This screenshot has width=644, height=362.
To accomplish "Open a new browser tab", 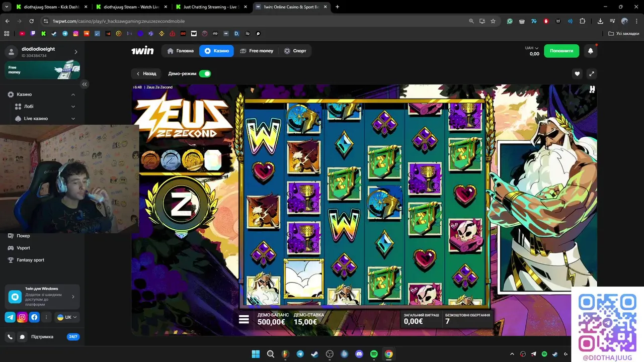I will pyautogui.click(x=337, y=7).
